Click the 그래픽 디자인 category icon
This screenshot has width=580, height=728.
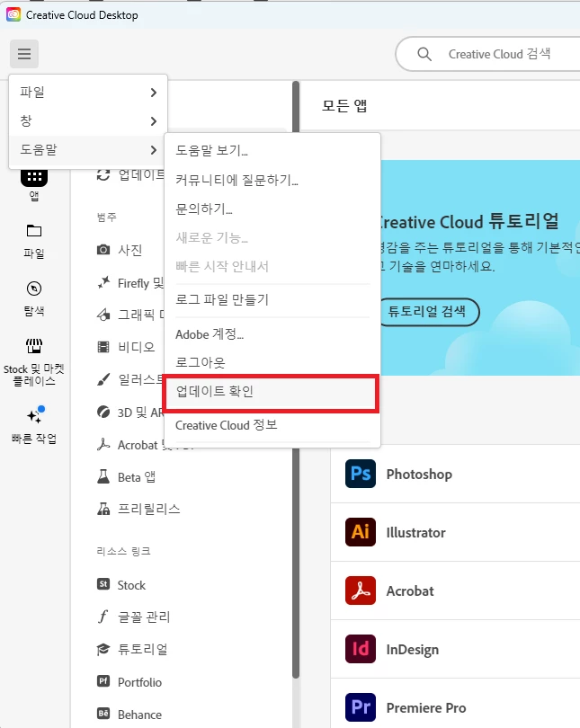103,315
